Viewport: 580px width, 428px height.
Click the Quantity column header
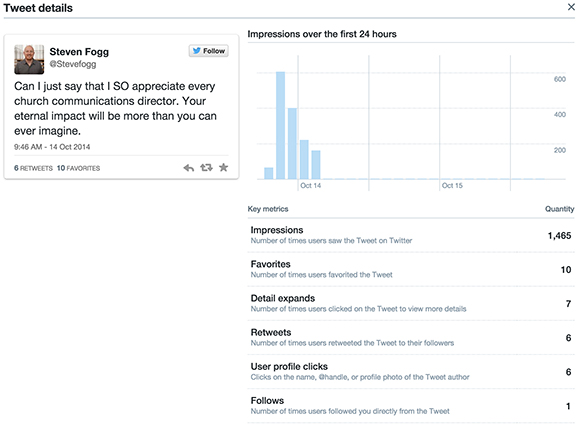559,209
